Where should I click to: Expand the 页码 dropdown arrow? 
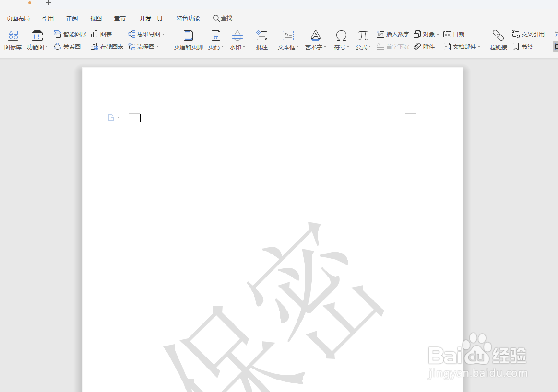coord(223,47)
